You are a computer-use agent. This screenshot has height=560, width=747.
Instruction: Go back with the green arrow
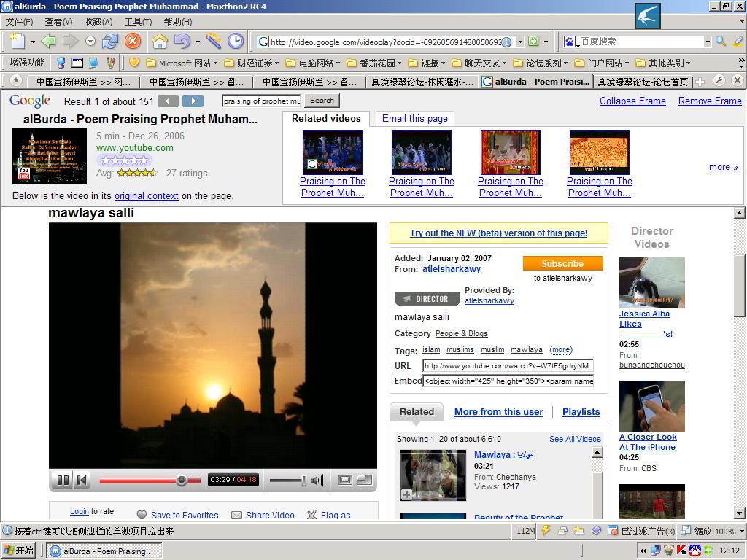point(49,42)
